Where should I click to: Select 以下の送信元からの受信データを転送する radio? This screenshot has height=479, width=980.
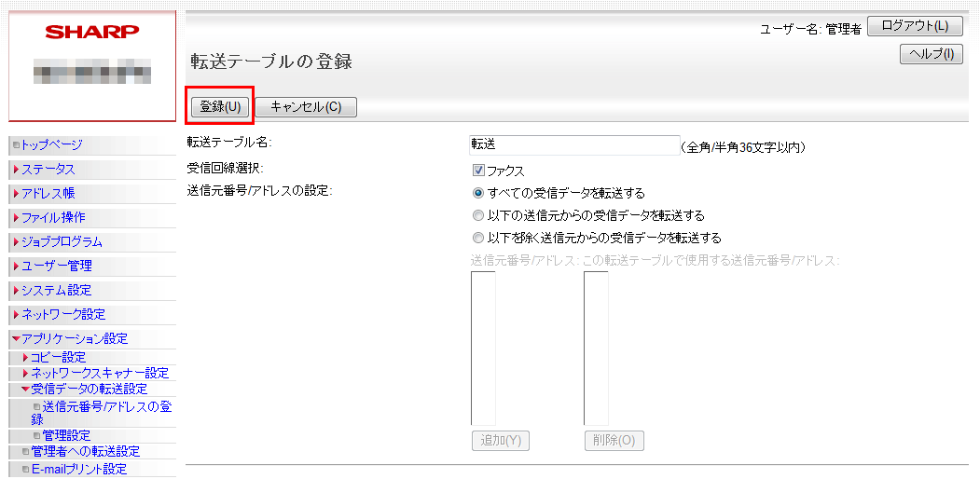click(478, 215)
